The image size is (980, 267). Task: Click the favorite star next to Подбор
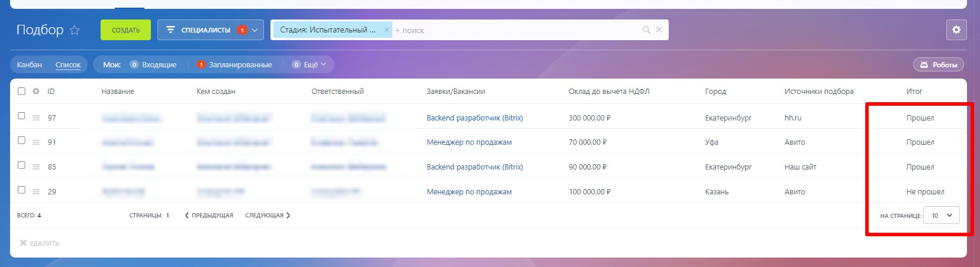75,30
